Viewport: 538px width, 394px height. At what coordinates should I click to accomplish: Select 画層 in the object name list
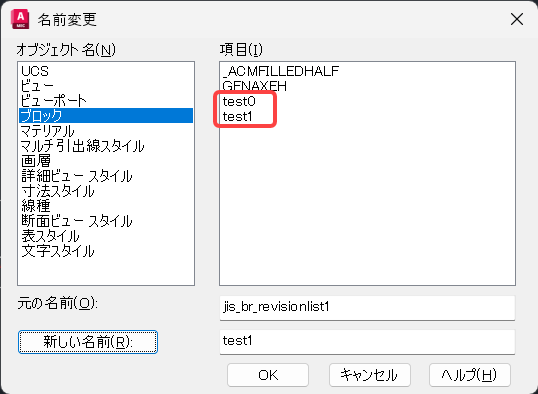[x=106, y=161]
